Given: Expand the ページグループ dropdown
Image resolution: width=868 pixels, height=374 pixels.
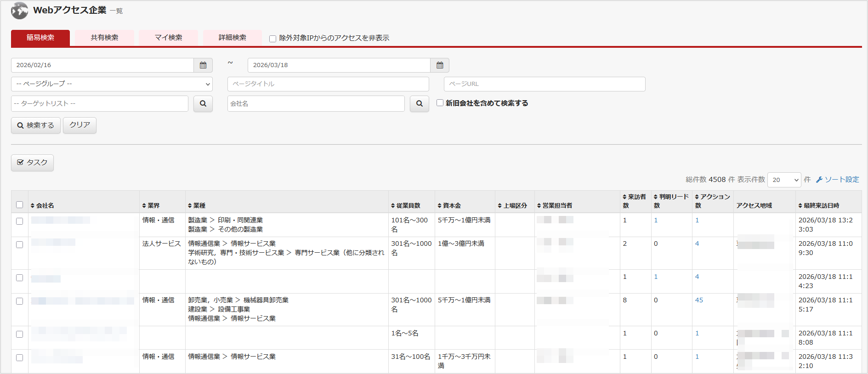Looking at the screenshot, I should click(x=112, y=84).
